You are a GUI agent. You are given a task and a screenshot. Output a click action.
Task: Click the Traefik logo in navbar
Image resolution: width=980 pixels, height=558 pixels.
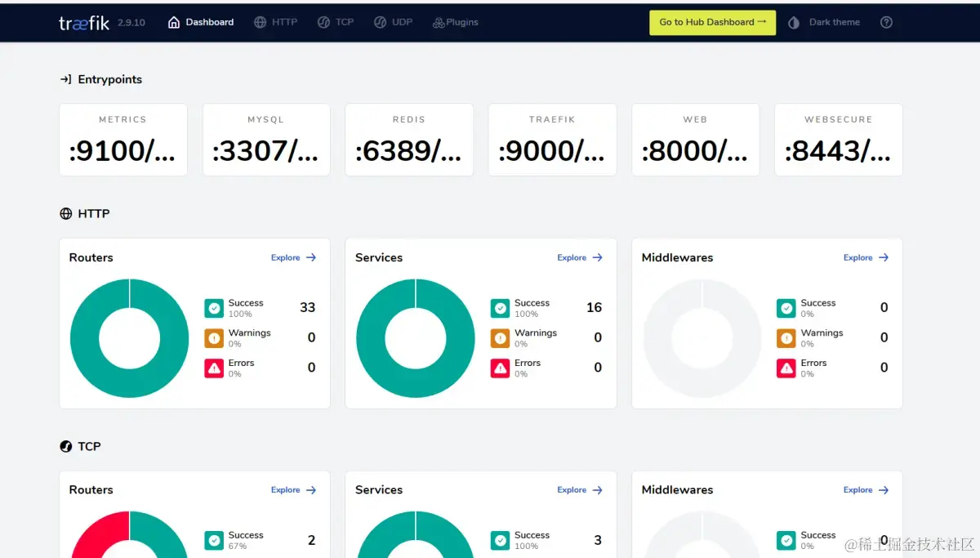click(83, 22)
